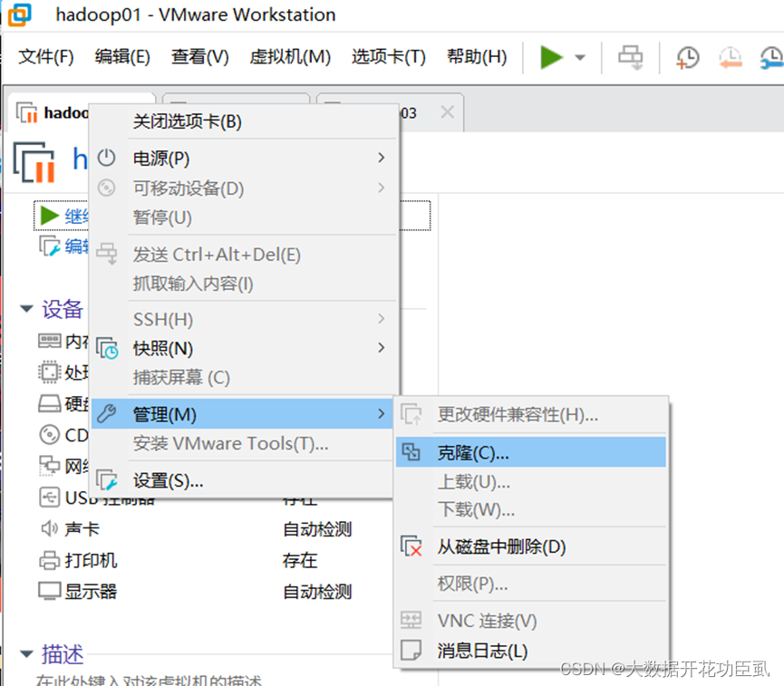Click the snapshot clock icon on the toolbar
Image resolution: width=784 pixels, height=686 pixels.
coord(687,57)
